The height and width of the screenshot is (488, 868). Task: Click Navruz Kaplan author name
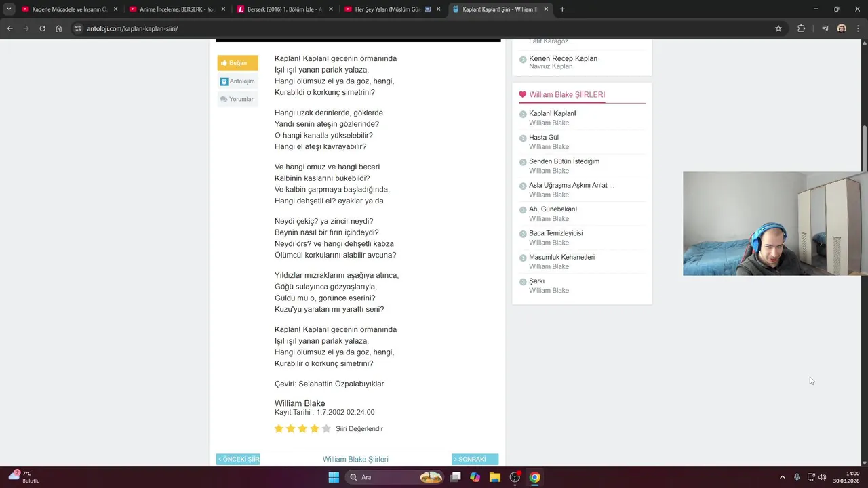pyautogui.click(x=551, y=66)
